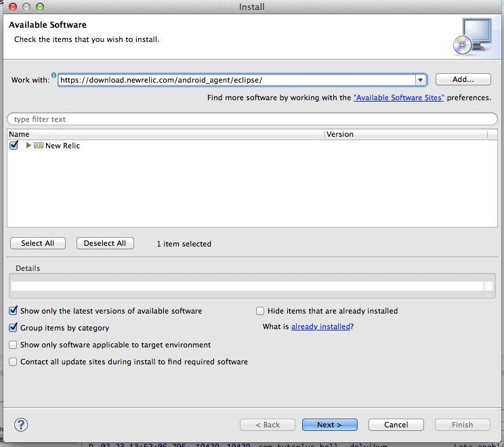
Task: Expand the New Relic tree node
Action: (x=28, y=145)
